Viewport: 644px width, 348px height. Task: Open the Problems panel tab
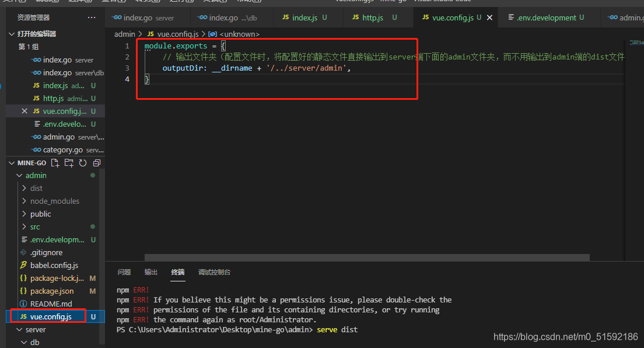124,272
